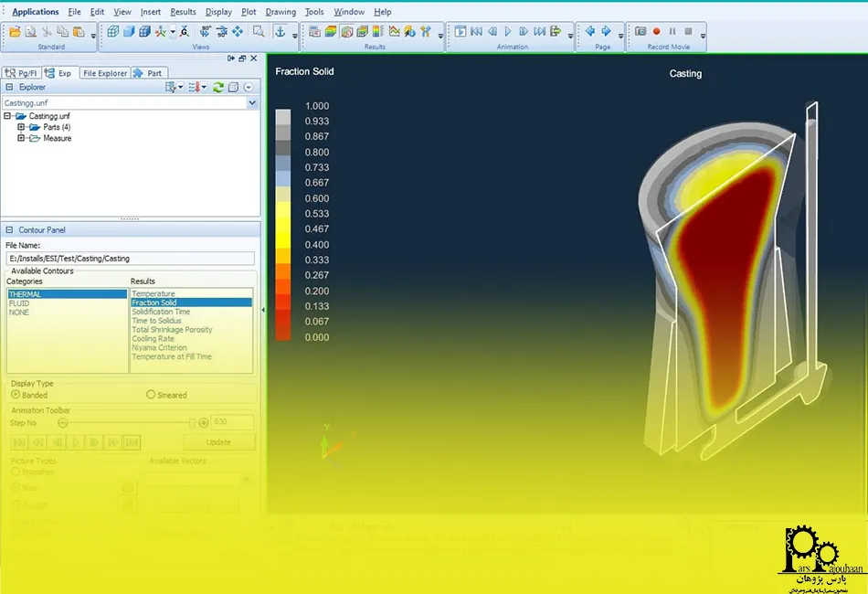Collapse the Contour Panel section

tap(9, 229)
